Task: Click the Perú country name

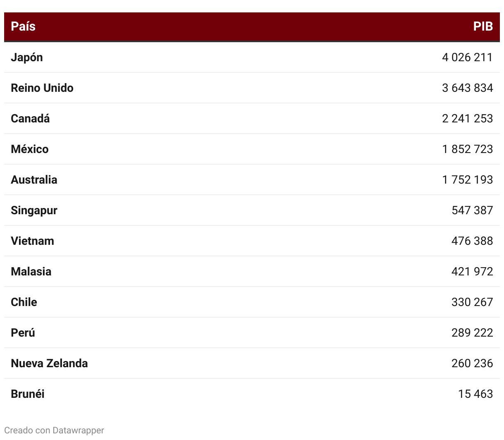Action: (x=23, y=332)
